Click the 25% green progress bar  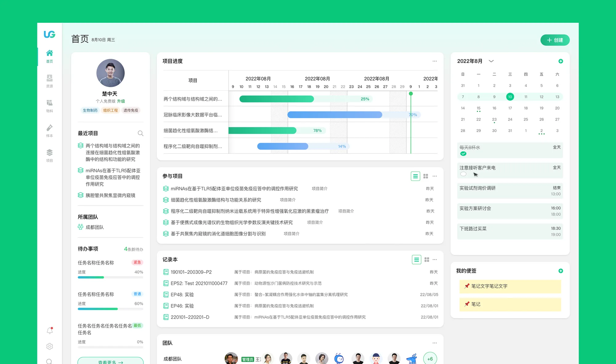(x=277, y=99)
